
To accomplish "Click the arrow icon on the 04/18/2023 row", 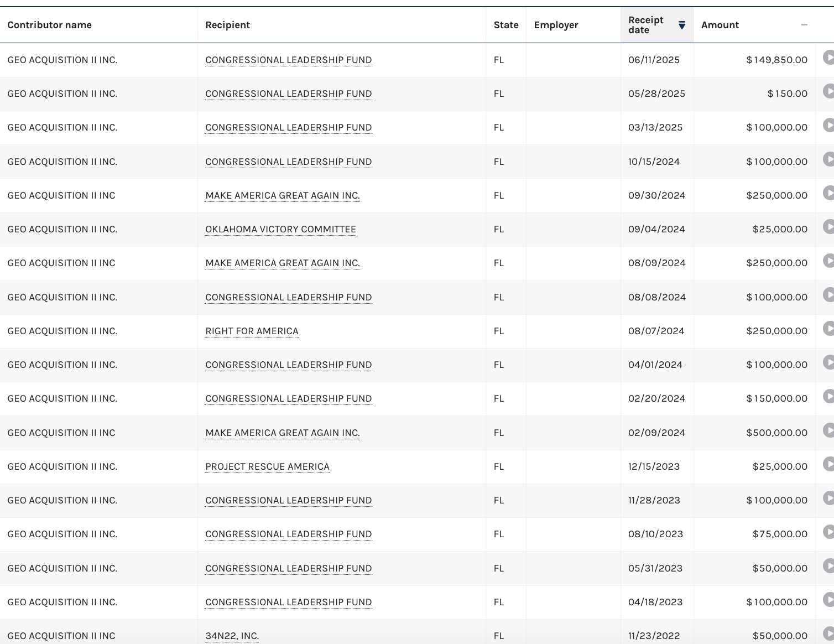I will pos(828,600).
